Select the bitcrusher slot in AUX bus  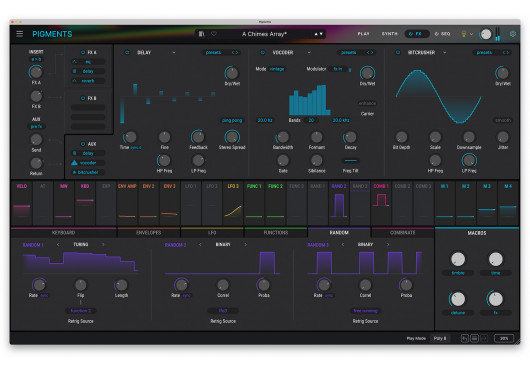point(88,172)
